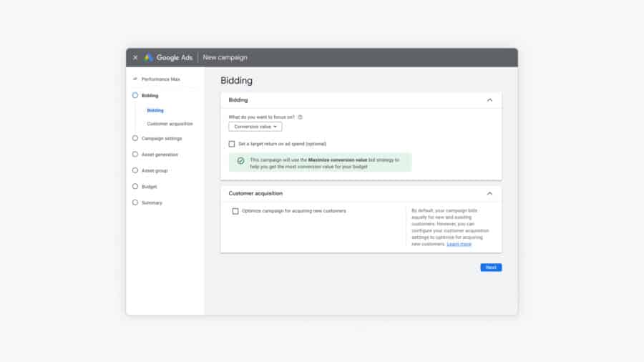Open the Conversion value dropdown
The width and height of the screenshot is (644, 362).
coord(255,127)
